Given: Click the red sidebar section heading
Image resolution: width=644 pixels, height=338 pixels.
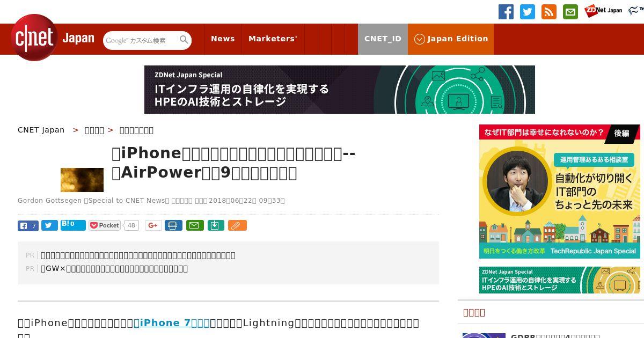Looking at the screenshot, I should point(474,312).
